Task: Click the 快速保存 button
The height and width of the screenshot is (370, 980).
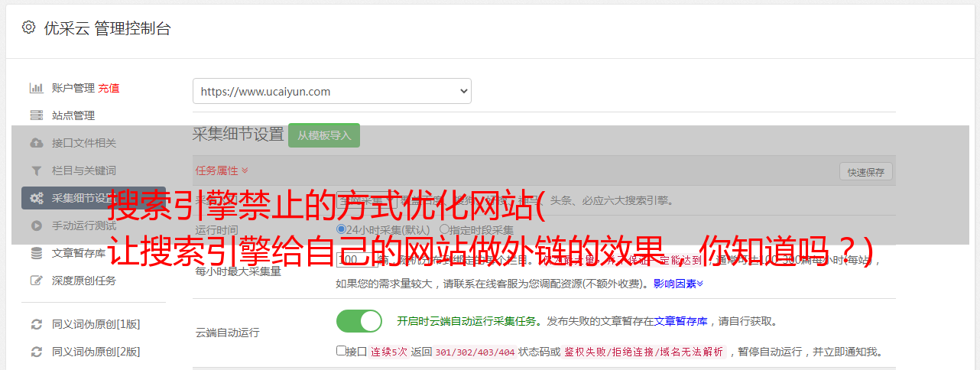Action: click(x=866, y=172)
